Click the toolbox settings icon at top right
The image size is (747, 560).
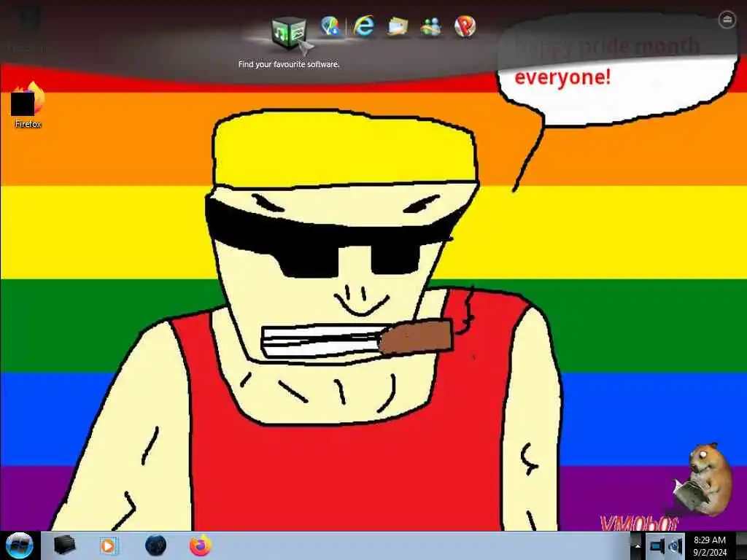pos(727,20)
